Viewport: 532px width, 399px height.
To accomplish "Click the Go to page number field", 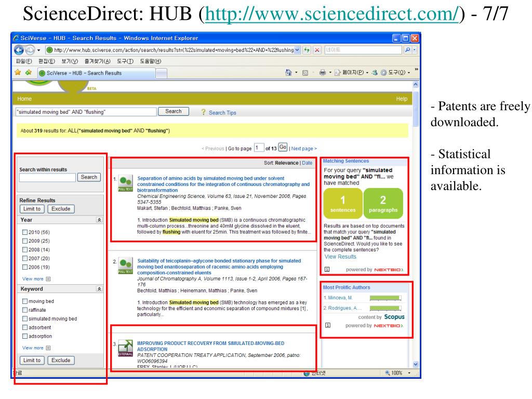I will coord(259,148).
